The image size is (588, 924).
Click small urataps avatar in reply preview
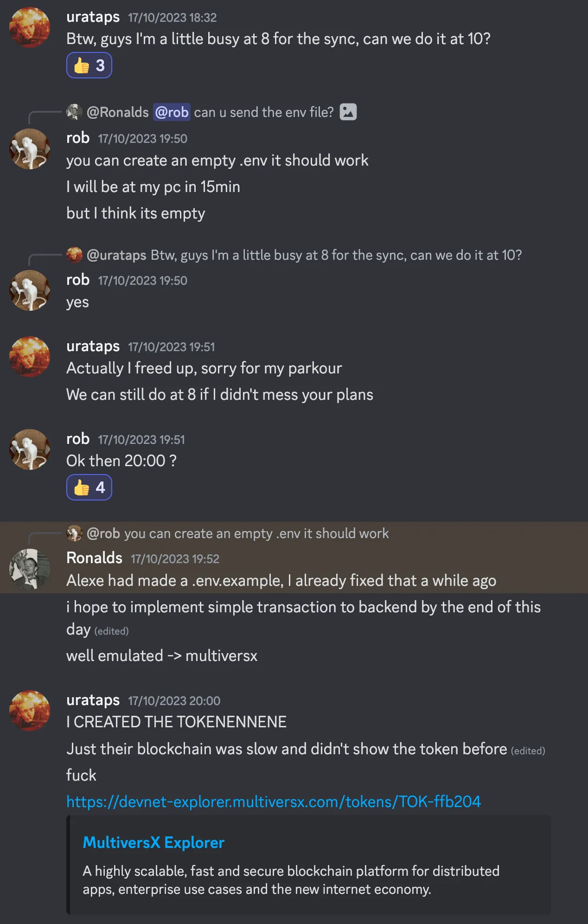[x=74, y=255]
